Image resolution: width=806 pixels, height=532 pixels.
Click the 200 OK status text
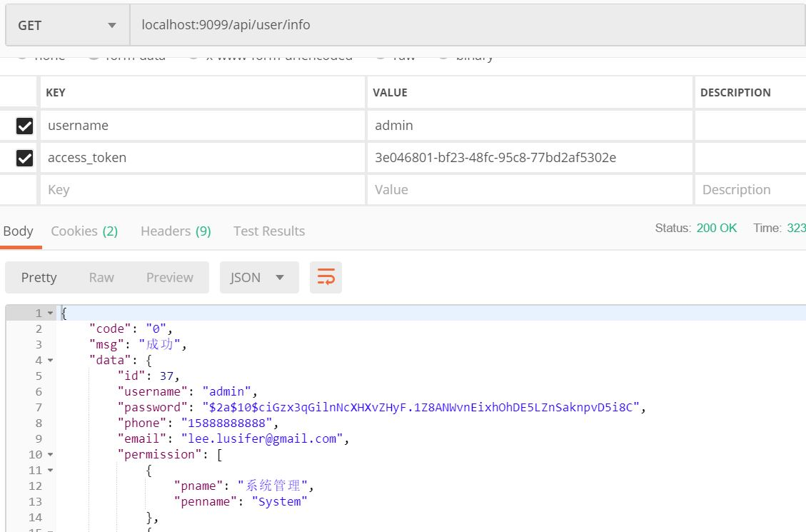pyautogui.click(x=717, y=229)
